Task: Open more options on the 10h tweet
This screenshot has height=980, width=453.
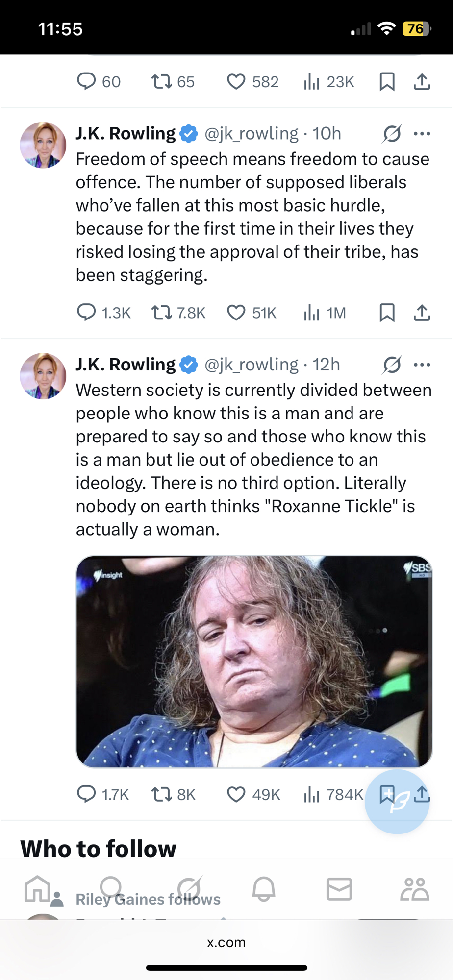Action: [422, 133]
